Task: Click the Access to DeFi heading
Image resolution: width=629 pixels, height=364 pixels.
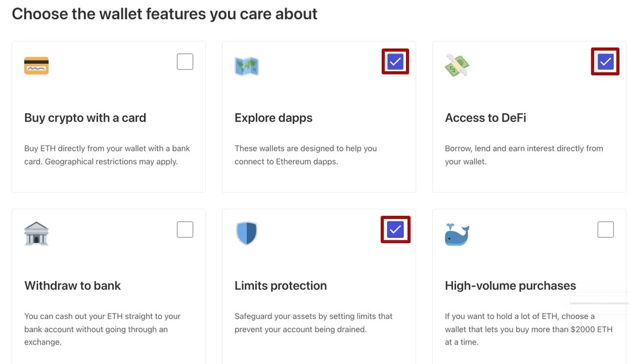Action: [x=485, y=118]
